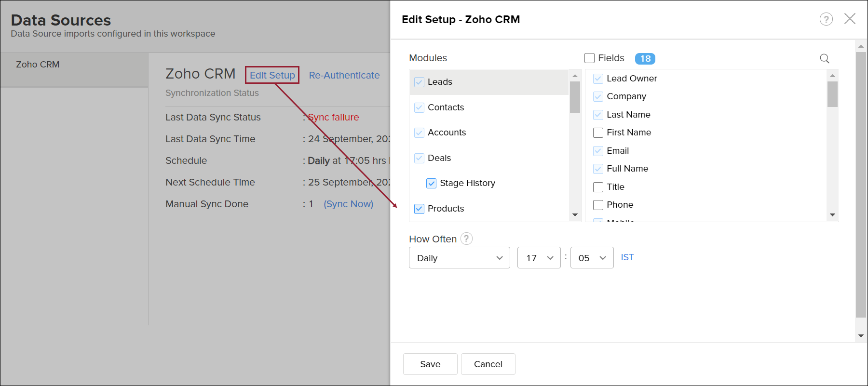
Task: Close the Edit Setup dialog
Action: pos(850,19)
